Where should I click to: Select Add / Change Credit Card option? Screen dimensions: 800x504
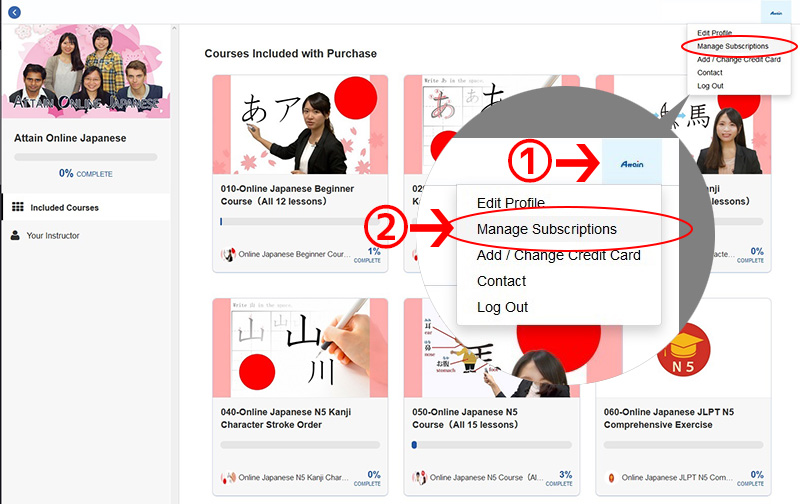(738, 59)
